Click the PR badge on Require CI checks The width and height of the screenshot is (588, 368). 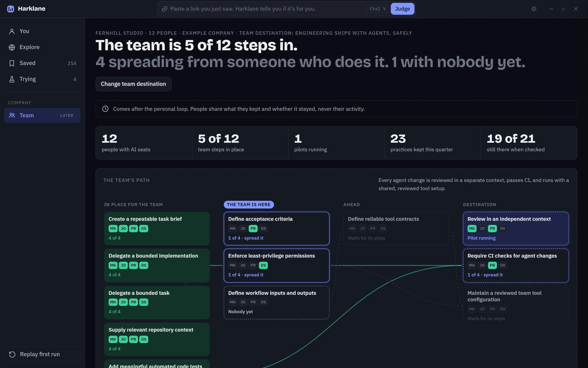pyautogui.click(x=492, y=265)
